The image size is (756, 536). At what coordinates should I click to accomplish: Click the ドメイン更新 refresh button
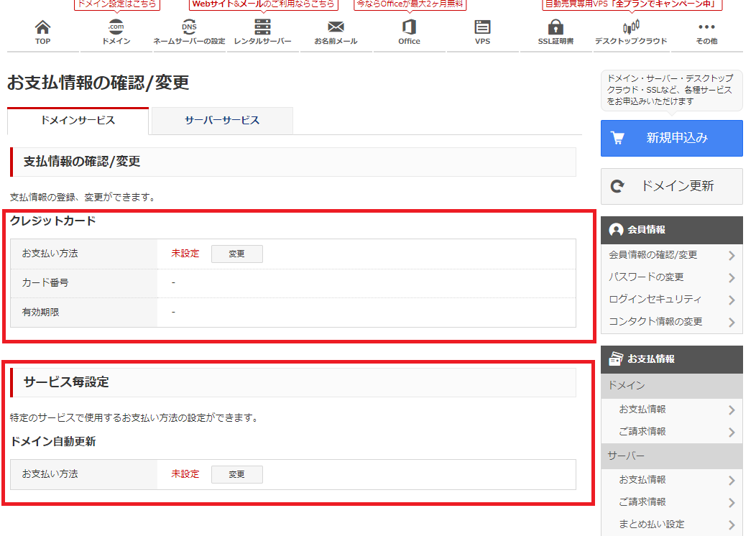pyautogui.click(x=671, y=186)
